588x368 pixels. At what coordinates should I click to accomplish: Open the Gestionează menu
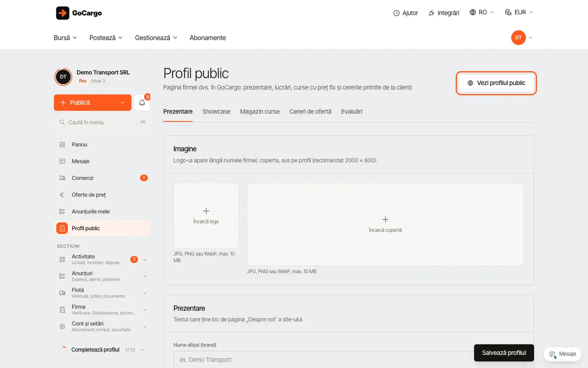(x=156, y=38)
